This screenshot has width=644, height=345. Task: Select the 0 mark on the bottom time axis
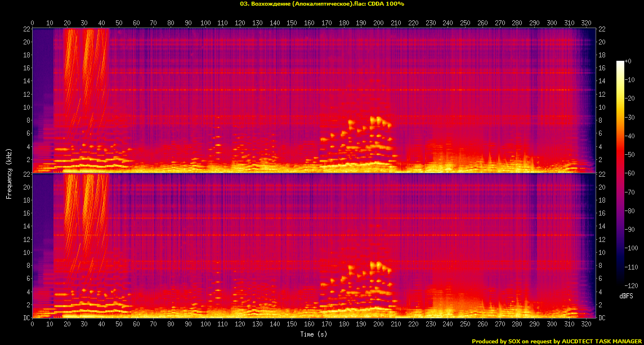click(x=32, y=325)
